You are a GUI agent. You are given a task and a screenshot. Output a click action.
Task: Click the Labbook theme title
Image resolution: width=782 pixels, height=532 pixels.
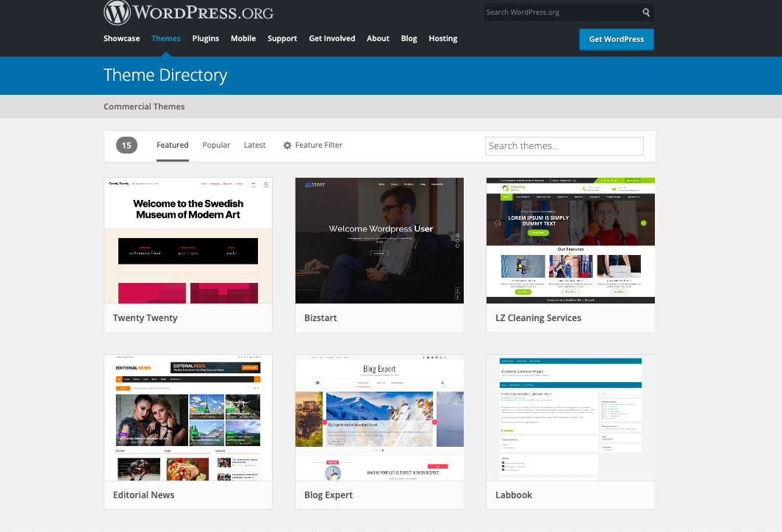point(514,495)
